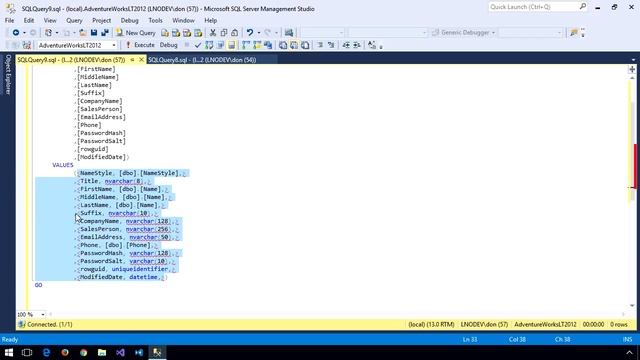Select Results to Text icon
640x360 pixels.
[x=283, y=45]
